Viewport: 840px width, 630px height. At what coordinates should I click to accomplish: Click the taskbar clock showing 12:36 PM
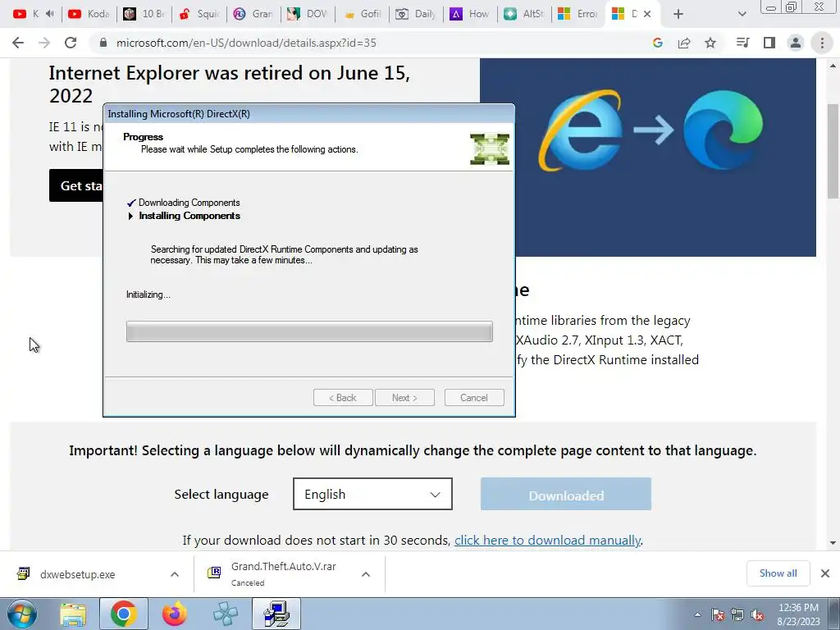pyautogui.click(x=798, y=614)
